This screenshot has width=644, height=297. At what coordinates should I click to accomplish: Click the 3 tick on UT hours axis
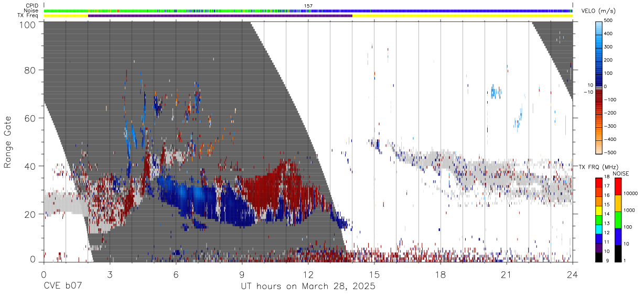pos(110,274)
